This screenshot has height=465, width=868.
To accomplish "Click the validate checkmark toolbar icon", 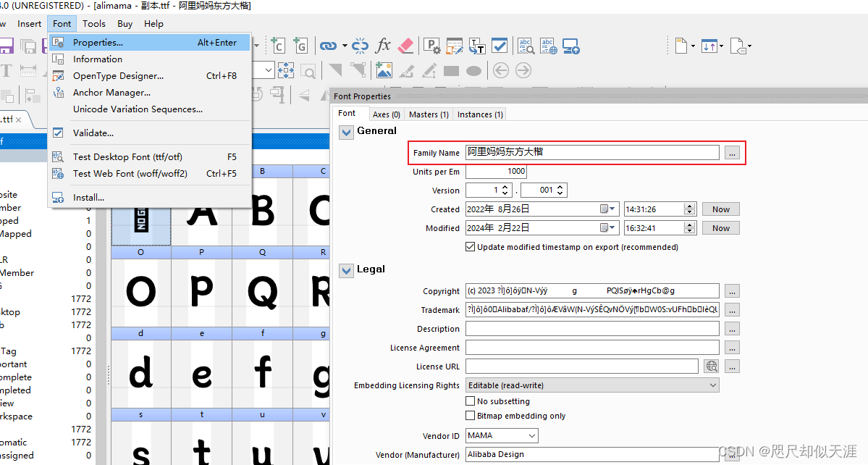I will (x=500, y=46).
